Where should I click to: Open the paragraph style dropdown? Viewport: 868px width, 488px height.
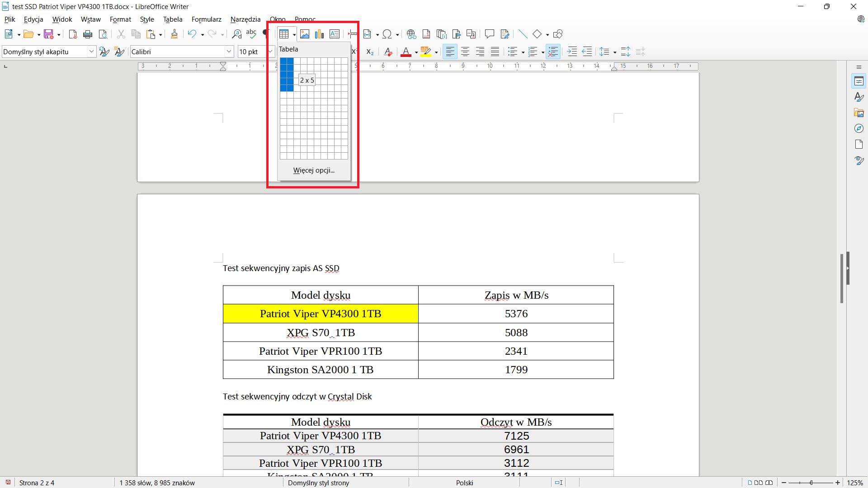click(x=92, y=52)
